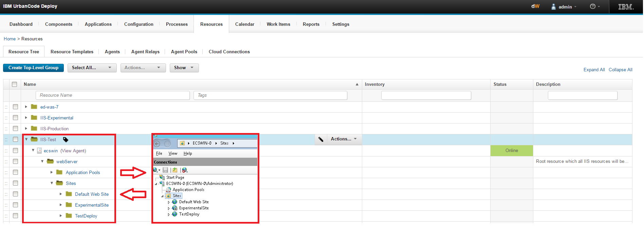Click Create Top-Level Group button
The image size is (644, 227).
(x=33, y=68)
